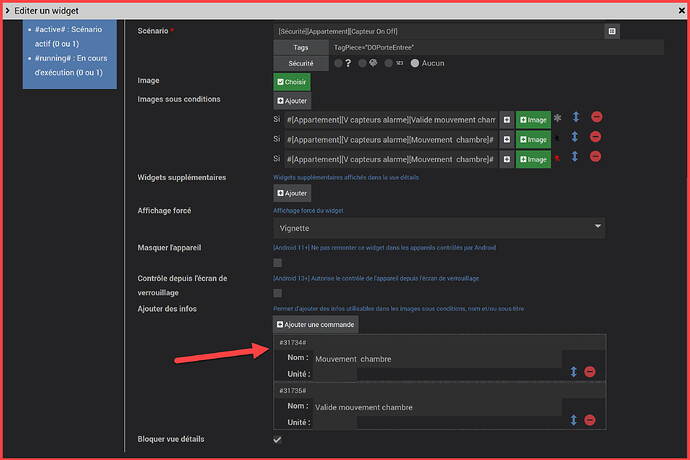
Task: Remove the first image condition row
Action: [596, 119]
